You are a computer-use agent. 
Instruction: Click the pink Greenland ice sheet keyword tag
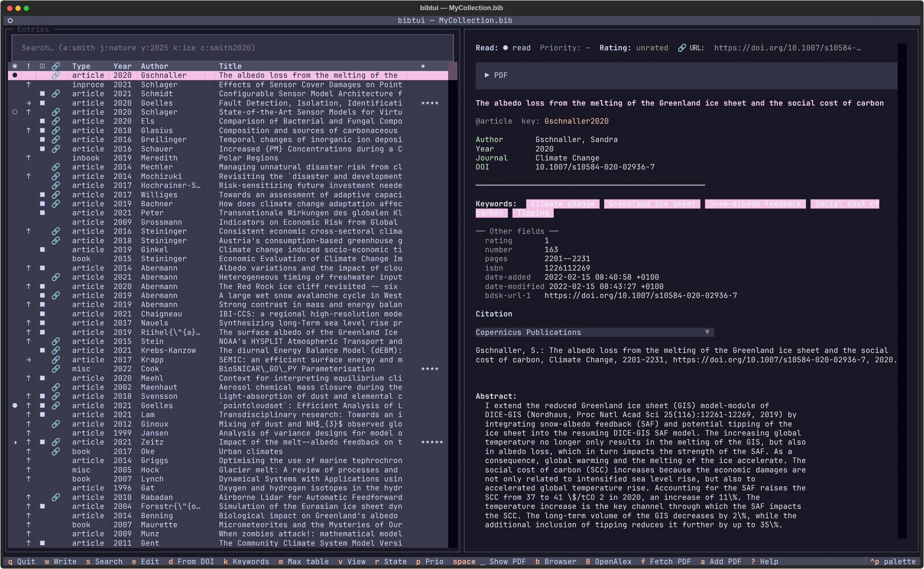(x=652, y=204)
